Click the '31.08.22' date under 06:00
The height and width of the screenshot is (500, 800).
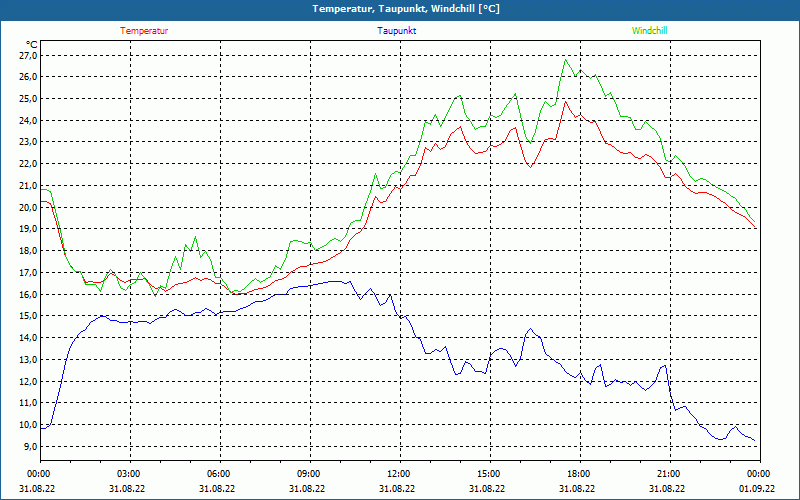point(217,488)
